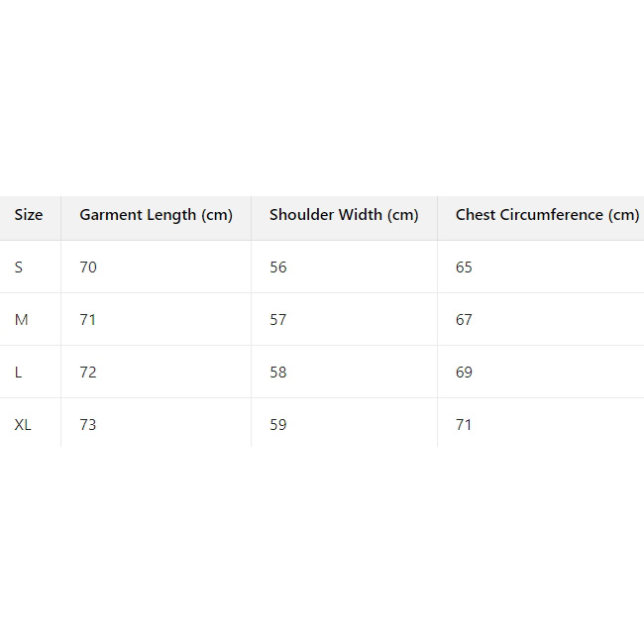Click shoulder width value 56 for size S
The image size is (644, 644).
(x=278, y=268)
